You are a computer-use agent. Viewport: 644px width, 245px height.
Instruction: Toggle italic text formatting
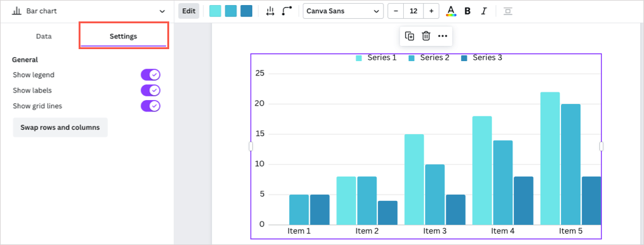pos(484,11)
